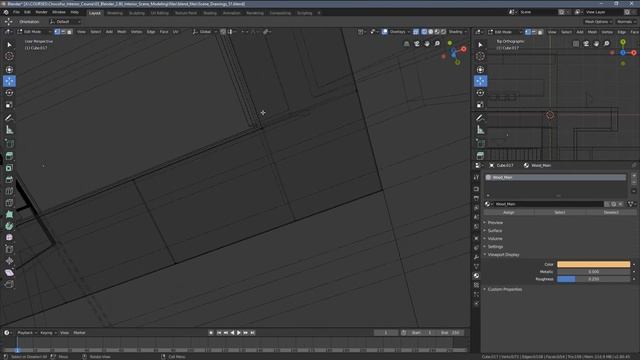Expand the Custom Properties panel
This screenshot has width=640, height=360.
coord(504,289)
